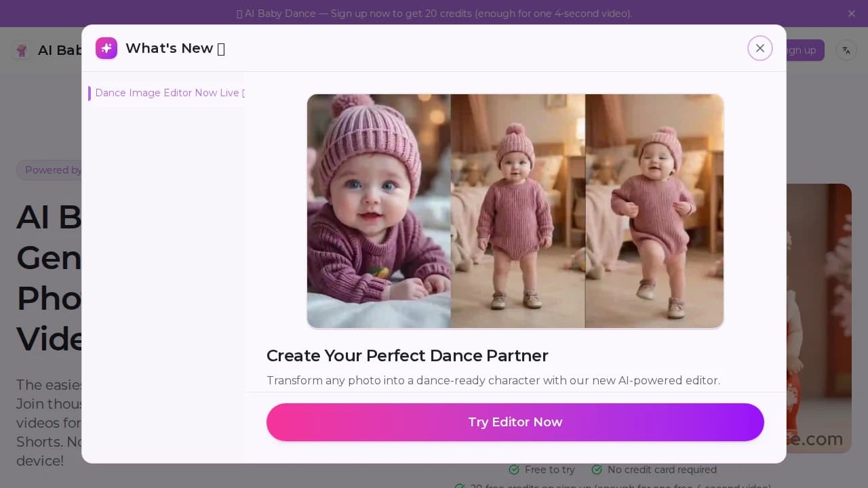
Task: Click the sparkle icon beside What's New
Action: click(x=106, y=48)
